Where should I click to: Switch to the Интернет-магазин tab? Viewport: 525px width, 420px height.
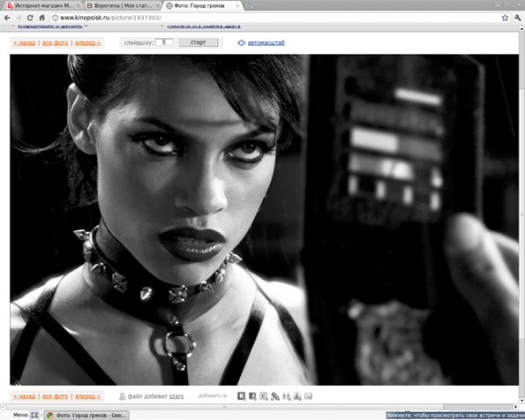(x=39, y=5)
